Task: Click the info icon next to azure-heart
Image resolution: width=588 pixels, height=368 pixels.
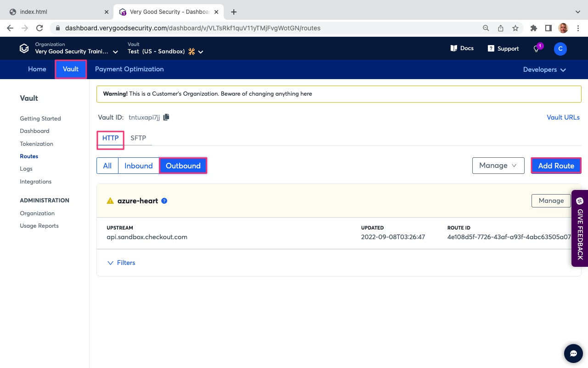Action: click(x=164, y=201)
